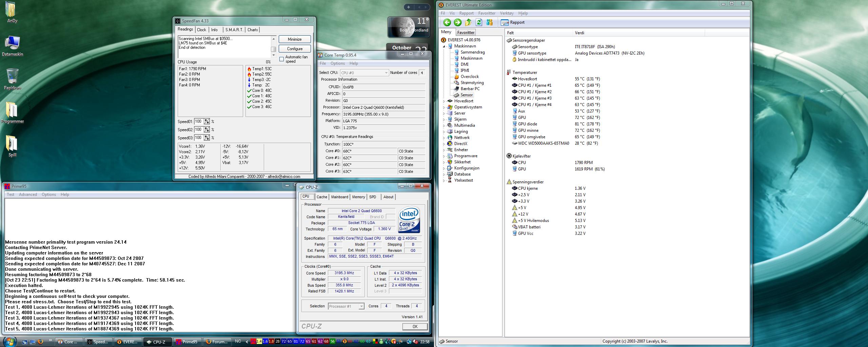Open the Spill desktop folder

[x=12, y=146]
